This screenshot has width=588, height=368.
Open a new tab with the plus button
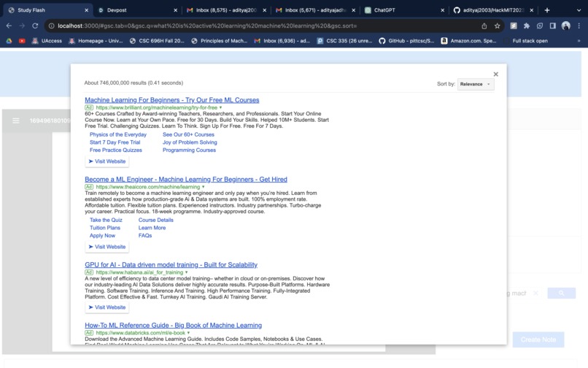546,10
